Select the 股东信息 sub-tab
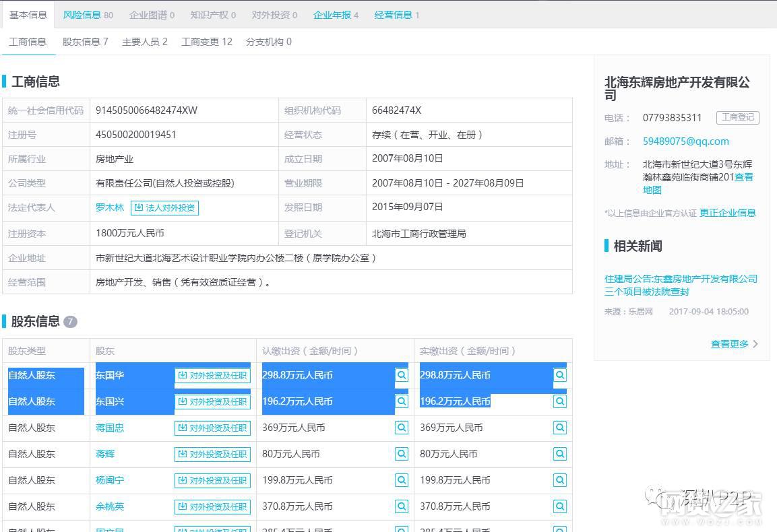This screenshot has height=532, width=777. pyautogui.click(x=85, y=42)
